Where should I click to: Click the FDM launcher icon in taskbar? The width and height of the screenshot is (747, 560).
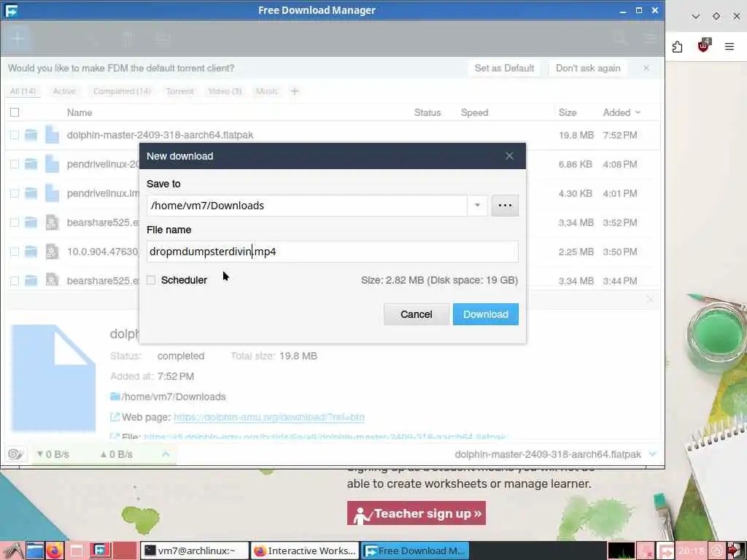pos(101,551)
